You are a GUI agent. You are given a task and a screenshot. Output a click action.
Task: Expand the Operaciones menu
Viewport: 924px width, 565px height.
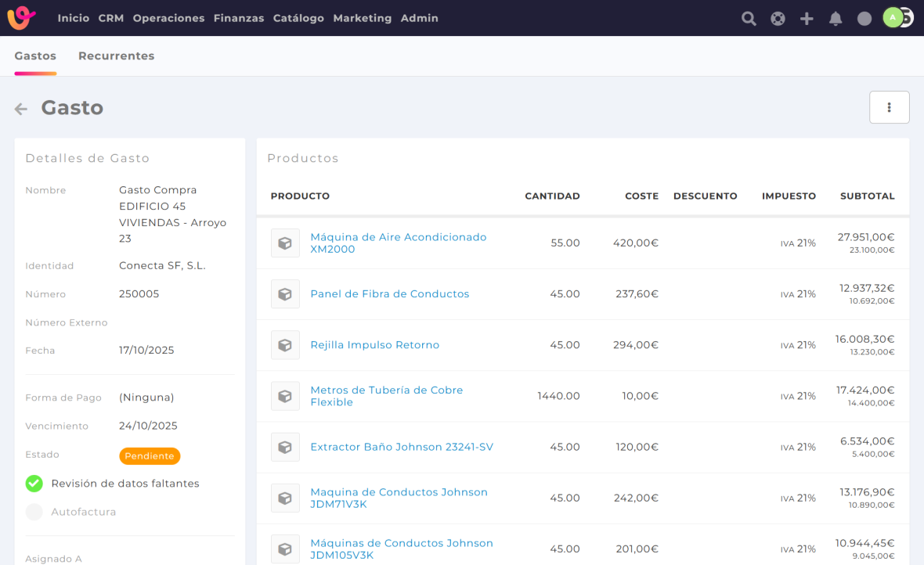(168, 18)
